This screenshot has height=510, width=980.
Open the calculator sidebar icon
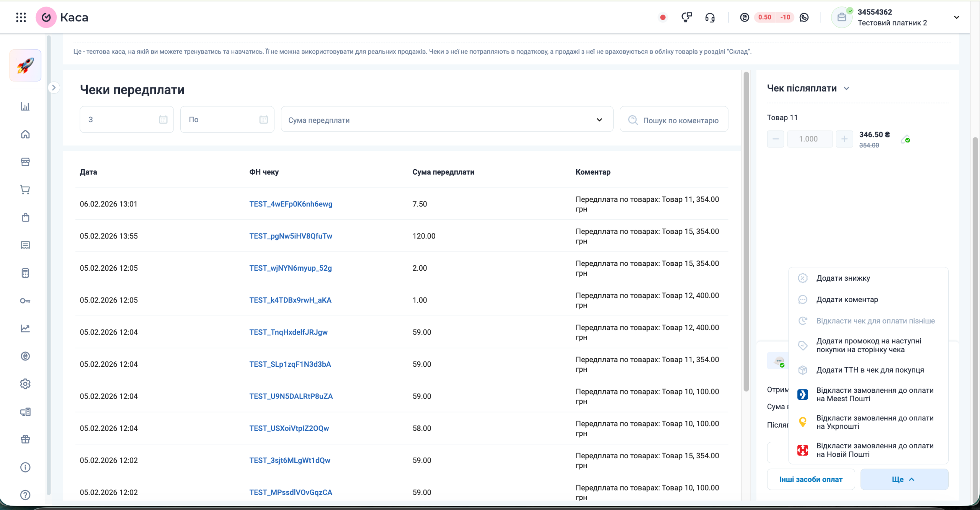pyautogui.click(x=25, y=273)
